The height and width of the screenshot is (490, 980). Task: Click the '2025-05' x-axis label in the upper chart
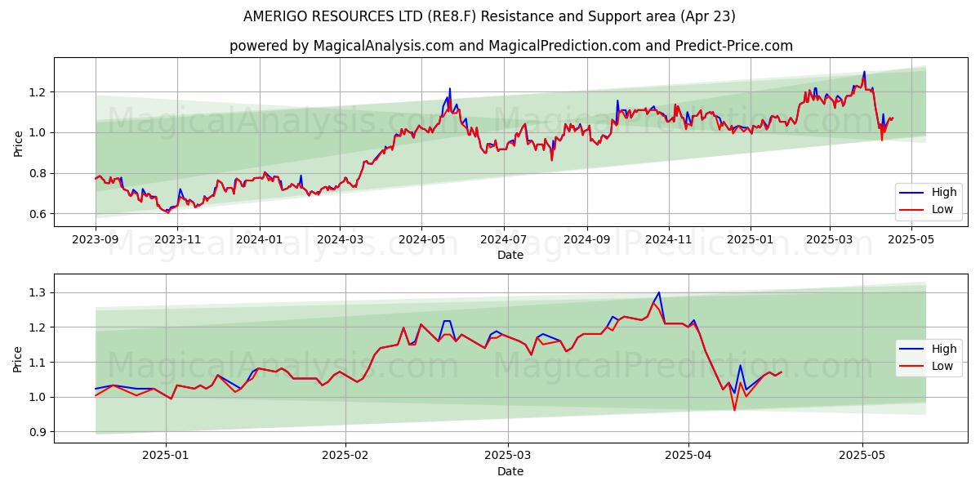click(911, 240)
